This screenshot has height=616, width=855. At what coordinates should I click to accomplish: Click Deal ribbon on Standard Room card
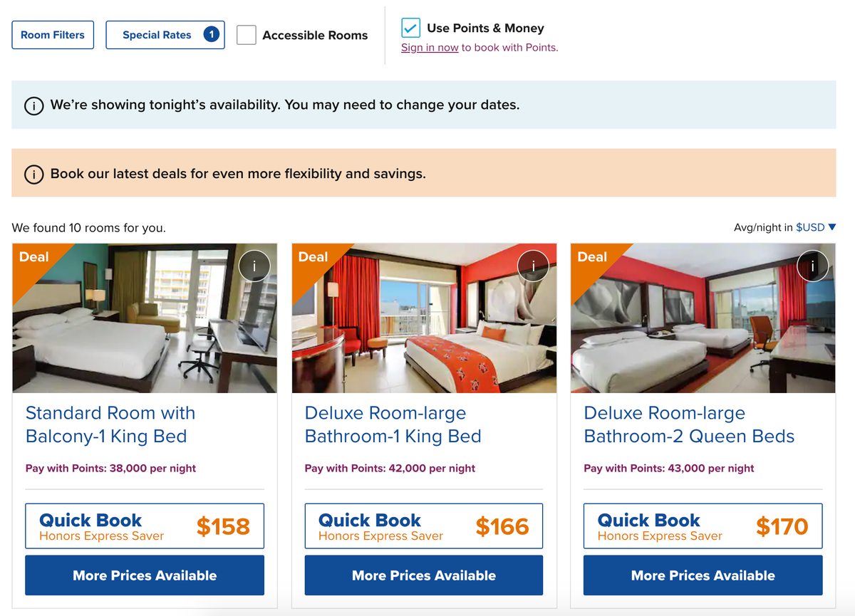point(33,257)
